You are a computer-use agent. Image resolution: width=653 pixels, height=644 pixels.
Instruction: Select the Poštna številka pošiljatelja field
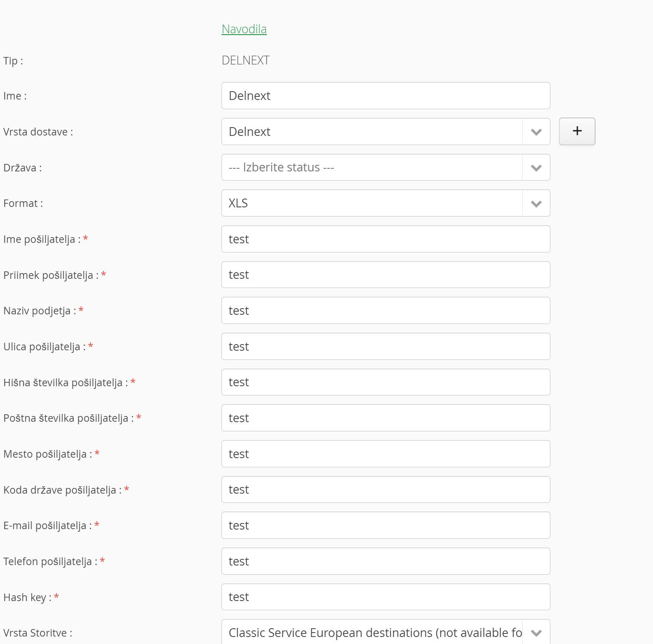point(386,418)
